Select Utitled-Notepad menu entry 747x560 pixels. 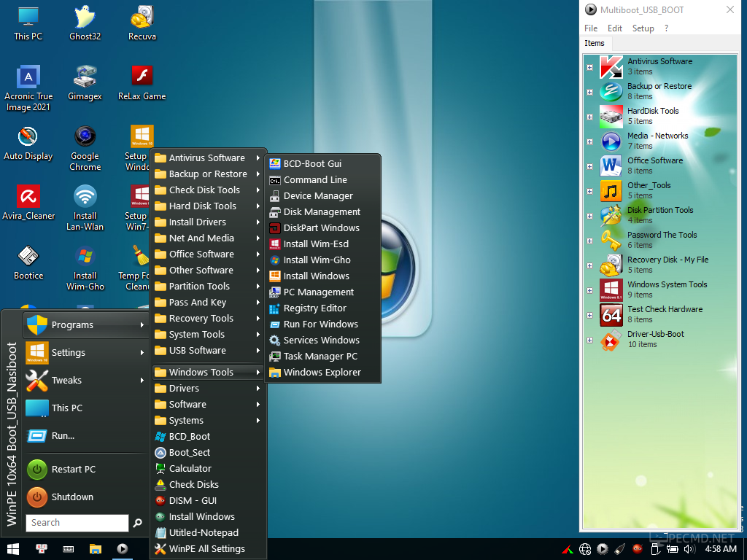pos(208,532)
